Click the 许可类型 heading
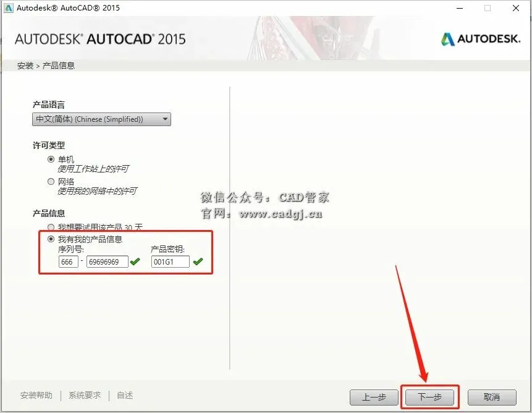The height and width of the screenshot is (413, 532). pyautogui.click(x=49, y=145)
